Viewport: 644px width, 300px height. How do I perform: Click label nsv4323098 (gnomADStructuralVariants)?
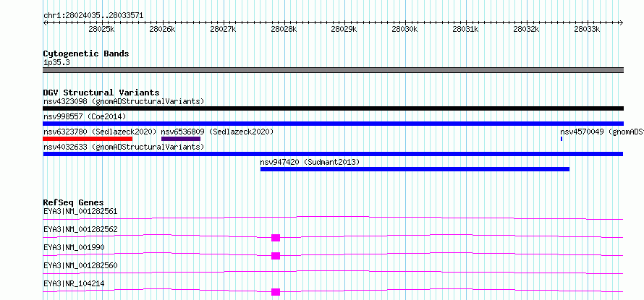coord(124,101)
